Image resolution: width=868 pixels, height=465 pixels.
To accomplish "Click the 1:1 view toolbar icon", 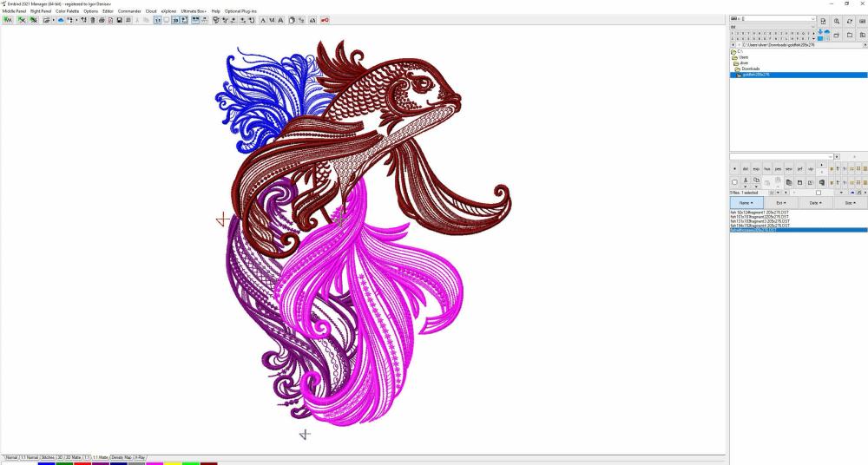I will pyautogui.click(x=157, y=20).
